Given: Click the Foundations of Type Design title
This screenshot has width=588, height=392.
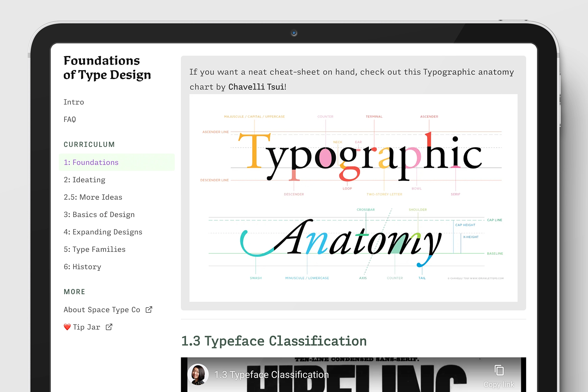Looking at the screenshot, I should 107,68.
